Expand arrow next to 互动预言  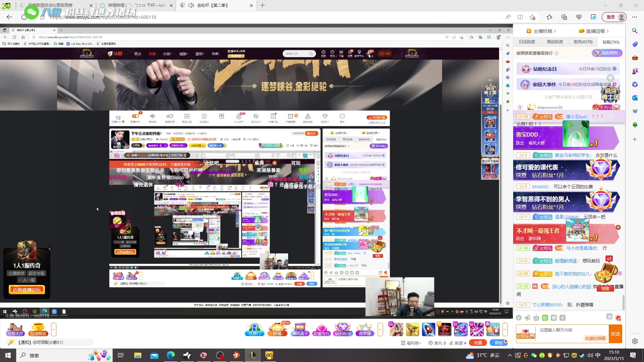click(54, 329)
